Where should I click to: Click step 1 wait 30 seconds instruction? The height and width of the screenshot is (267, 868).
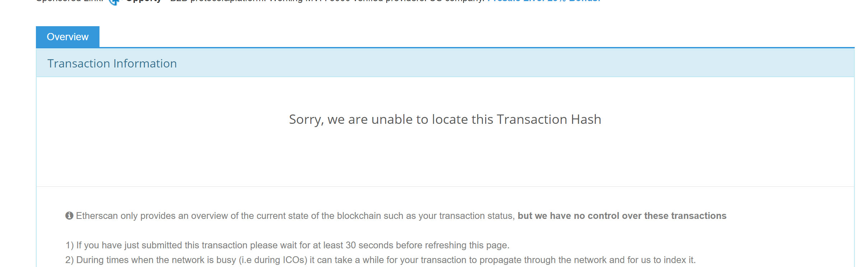tap(287, 246)
